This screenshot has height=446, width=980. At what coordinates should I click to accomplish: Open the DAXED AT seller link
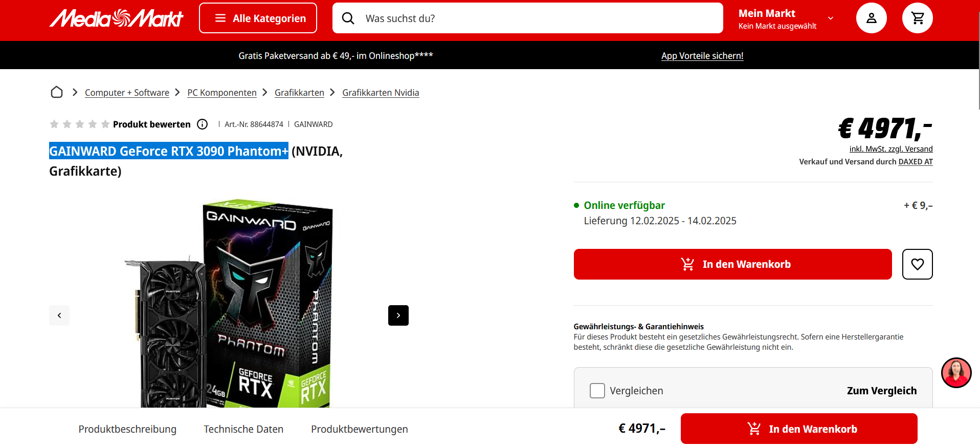(x=916, y=162)
